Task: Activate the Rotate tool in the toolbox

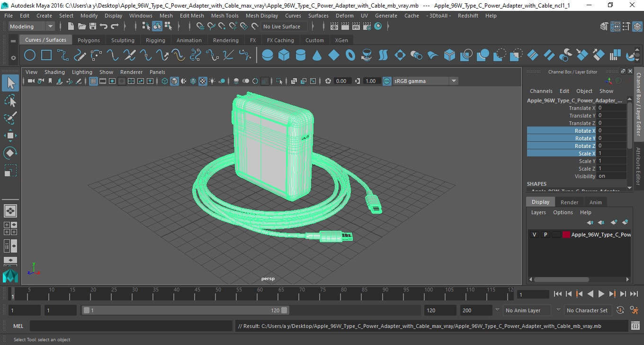Action: [10, 153]
